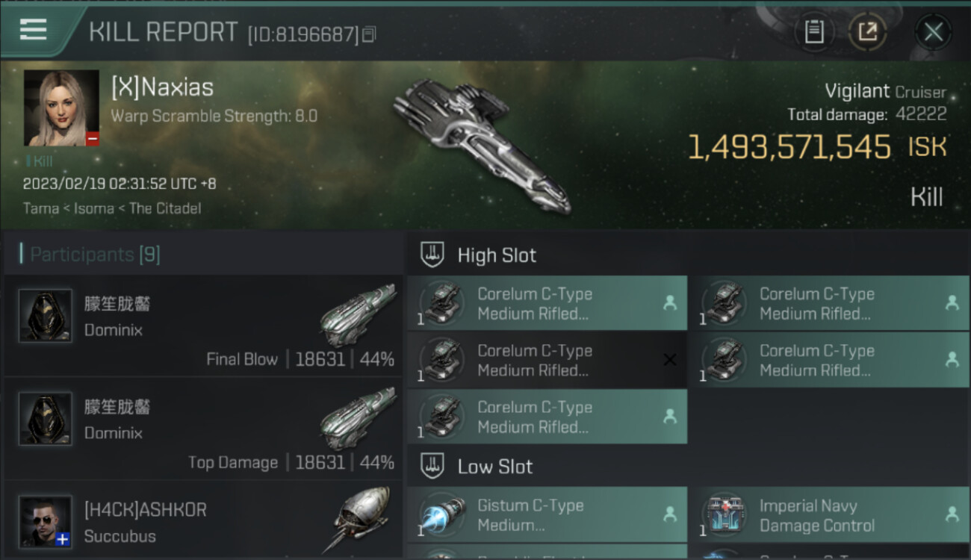
Task: Tap the share kill report icon
Action: tap(867, 32)
